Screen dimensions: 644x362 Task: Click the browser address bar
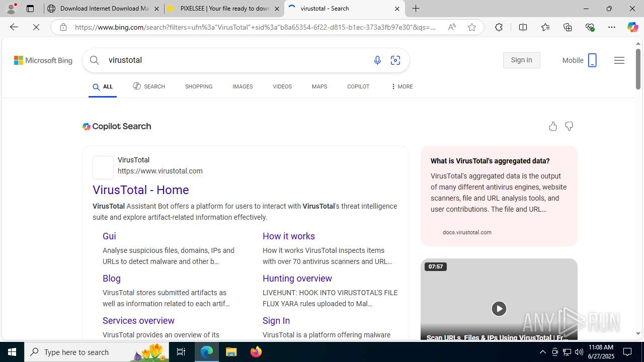(256, 27)
